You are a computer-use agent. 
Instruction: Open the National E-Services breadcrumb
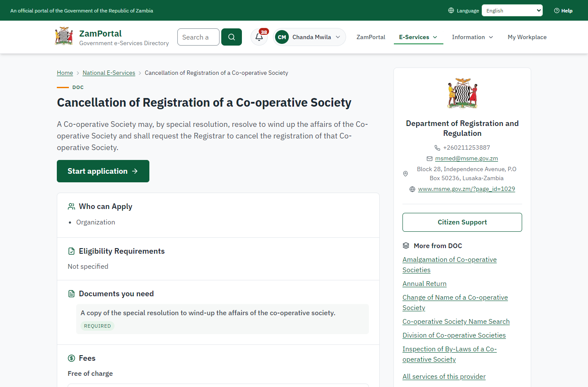[109, 73]
